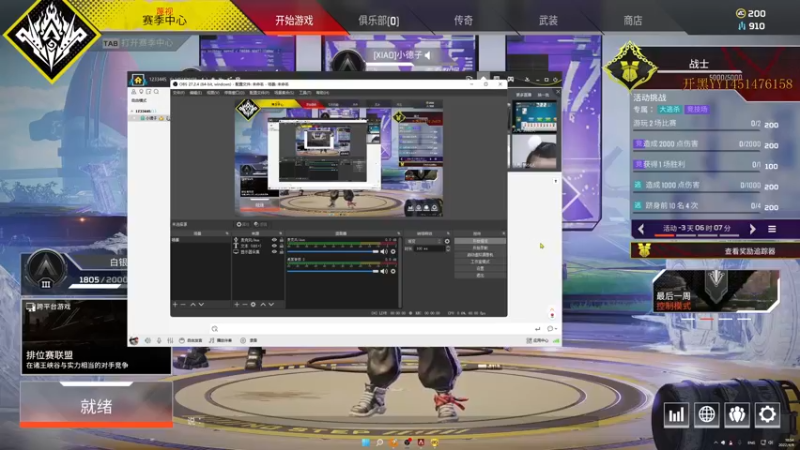This screenshot has width=800, height=450.
Task: Move the source up with the arrow
Action: tap(263, 304)
